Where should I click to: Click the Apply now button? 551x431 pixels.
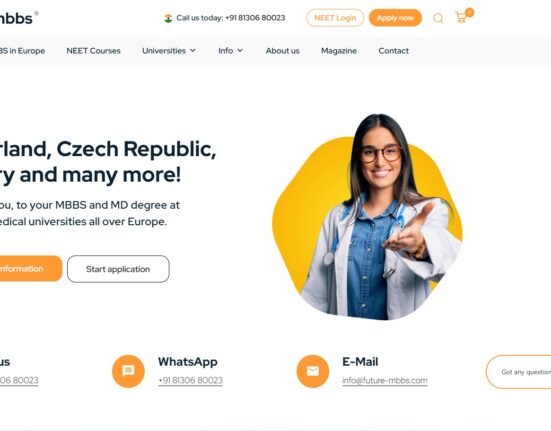point(395,18)
